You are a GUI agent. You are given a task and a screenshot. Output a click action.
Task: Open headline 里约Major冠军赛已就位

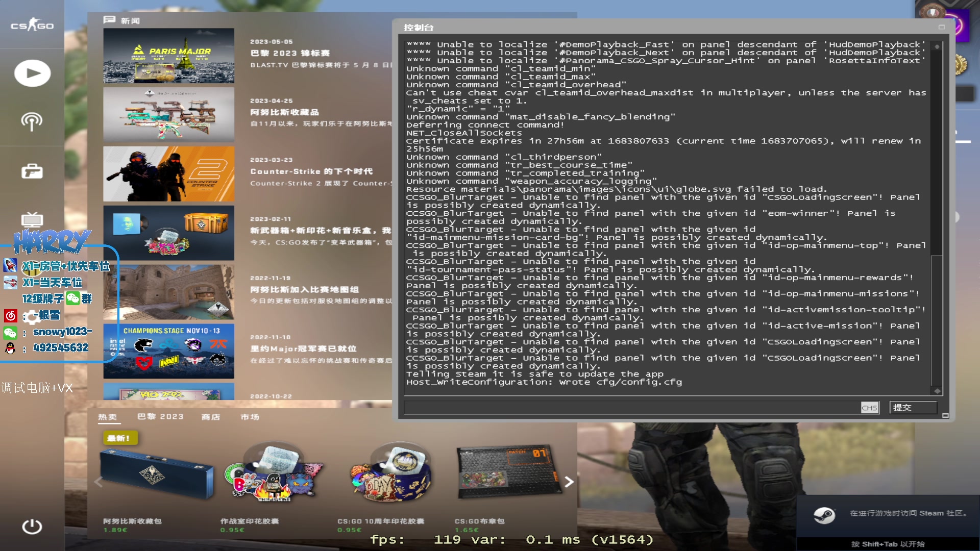(303, 349)
